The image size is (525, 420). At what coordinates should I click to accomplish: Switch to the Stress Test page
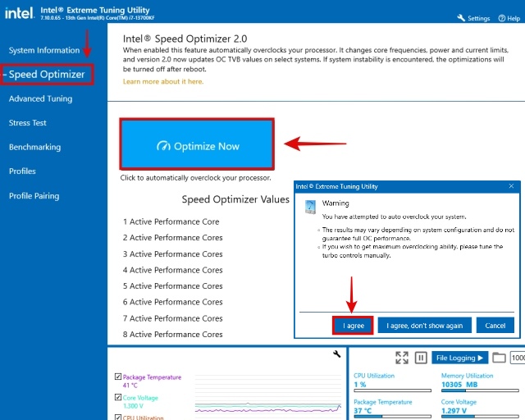[28, 123]
